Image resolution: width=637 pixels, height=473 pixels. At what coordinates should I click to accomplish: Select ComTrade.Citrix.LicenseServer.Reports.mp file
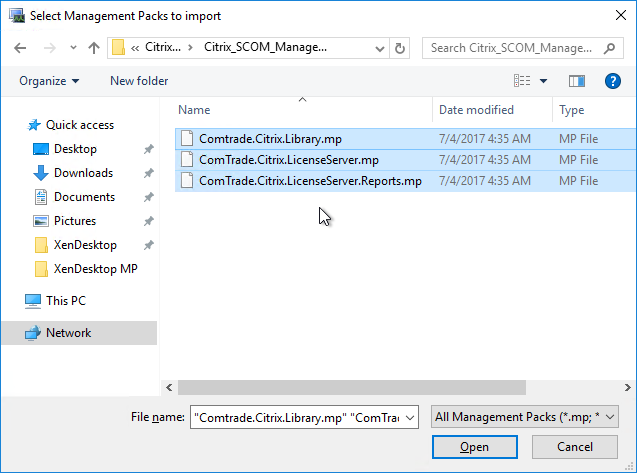pos(405,181)
